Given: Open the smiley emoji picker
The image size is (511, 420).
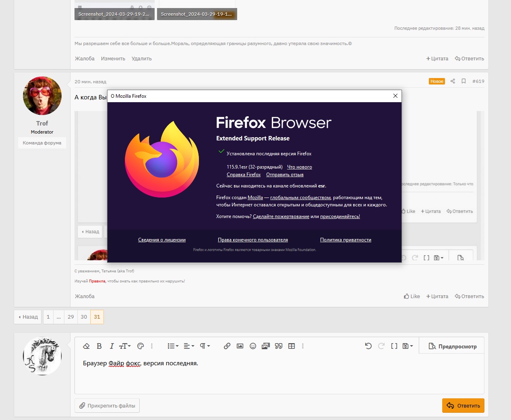Looking at the screenshot, I should [253, 346].
